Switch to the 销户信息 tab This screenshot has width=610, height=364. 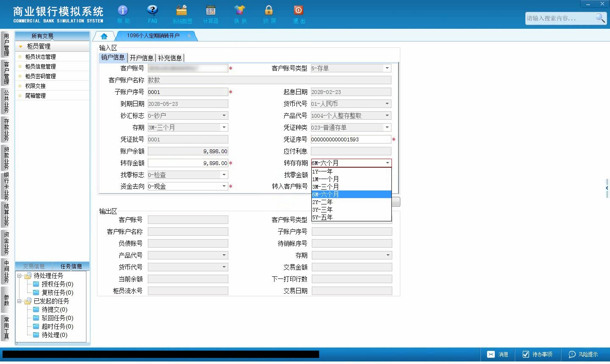(x=113, y=58)
